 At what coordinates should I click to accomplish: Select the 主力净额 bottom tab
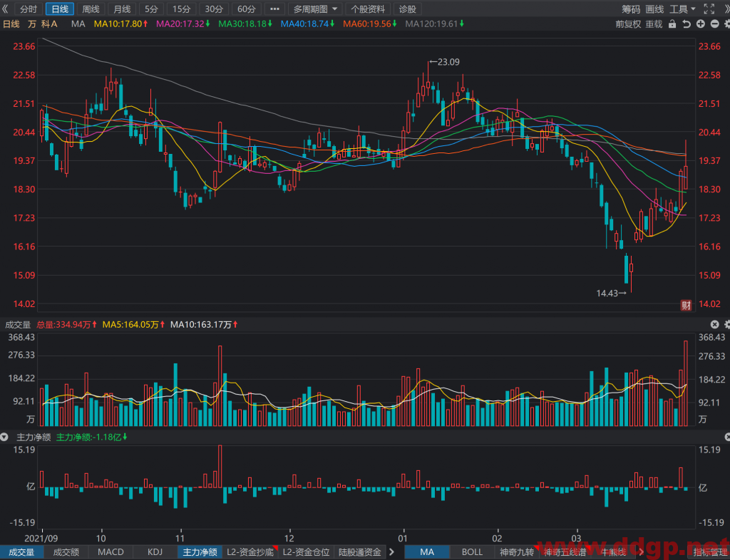pos(200,552)
